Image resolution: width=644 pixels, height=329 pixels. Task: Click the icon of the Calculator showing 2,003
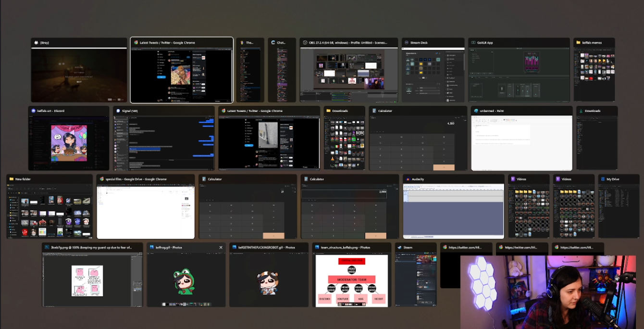(x=306, y=179)
